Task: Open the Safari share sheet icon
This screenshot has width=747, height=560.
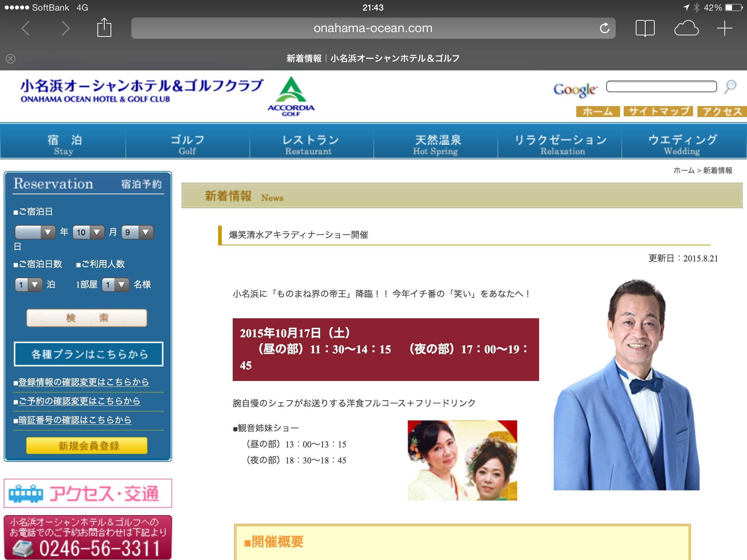Action: (x=104, y=27)
